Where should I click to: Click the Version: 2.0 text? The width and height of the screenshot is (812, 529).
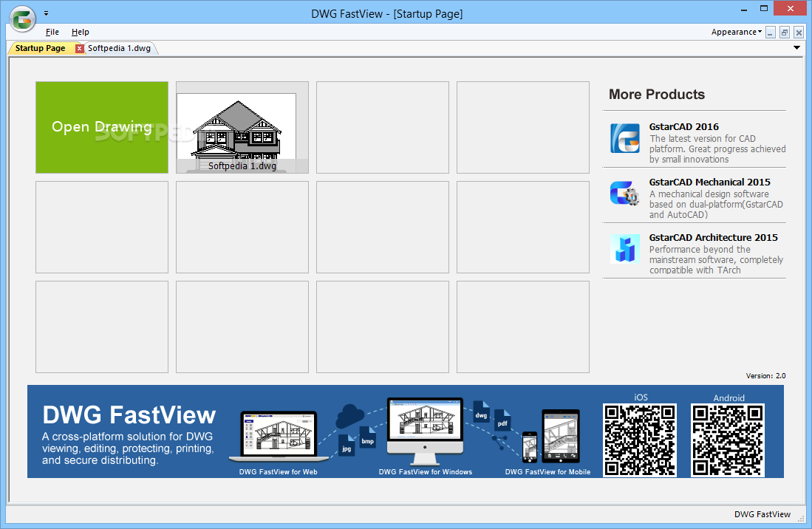765,376
